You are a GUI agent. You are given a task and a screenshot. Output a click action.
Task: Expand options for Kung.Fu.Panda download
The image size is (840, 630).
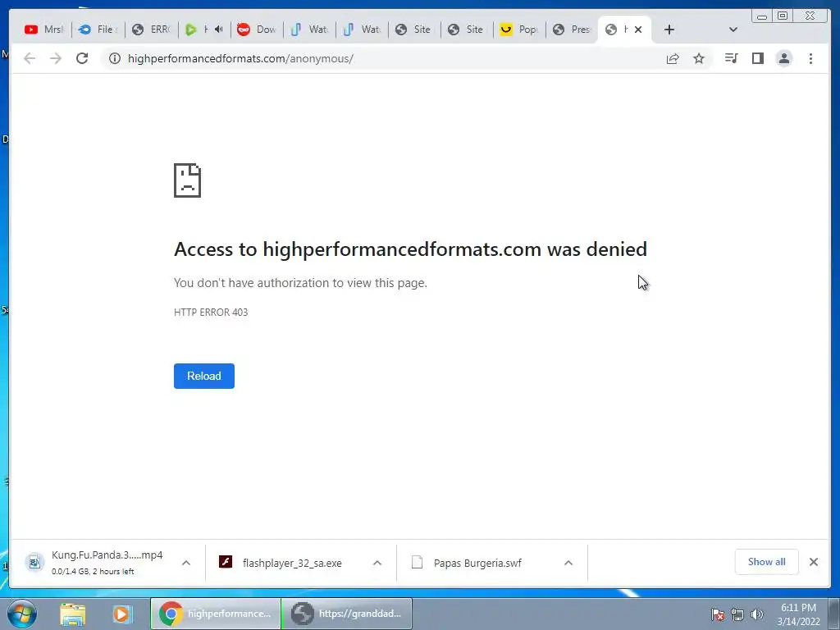coord(186,563)
